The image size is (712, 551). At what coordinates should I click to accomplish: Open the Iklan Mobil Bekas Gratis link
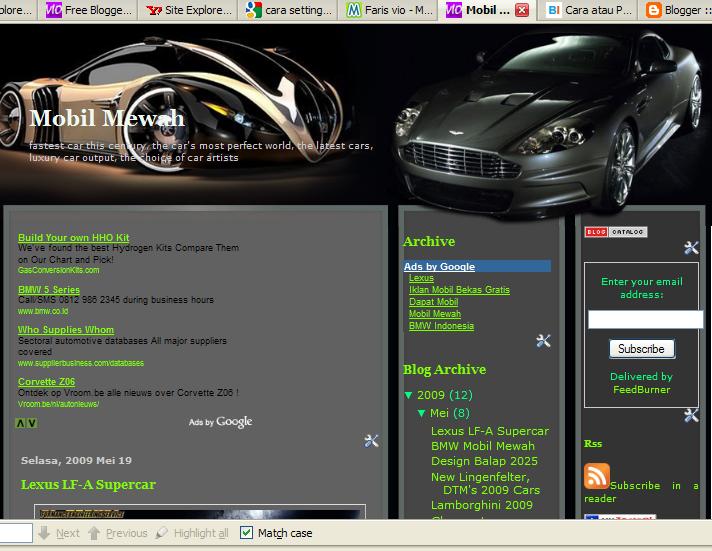pyautogui.click(x=459, y=290)
